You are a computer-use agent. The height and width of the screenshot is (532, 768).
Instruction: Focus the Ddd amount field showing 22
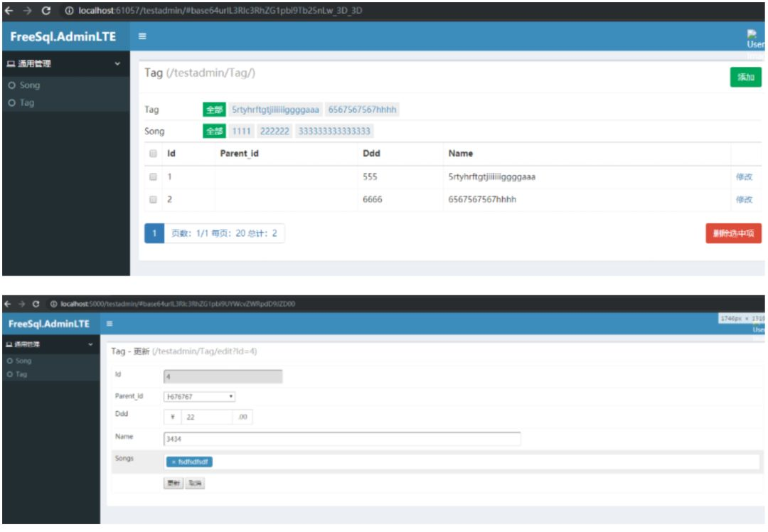(x=207, y=417)
